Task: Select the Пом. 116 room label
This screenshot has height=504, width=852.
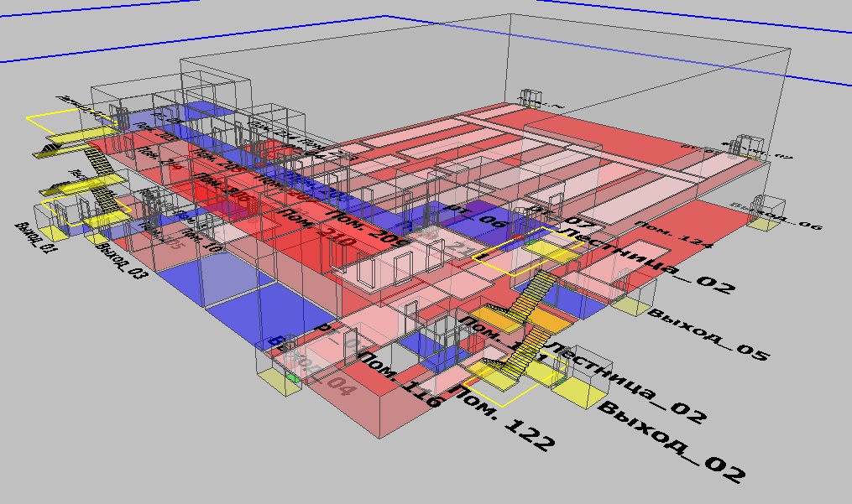Action: coord(400,380)
